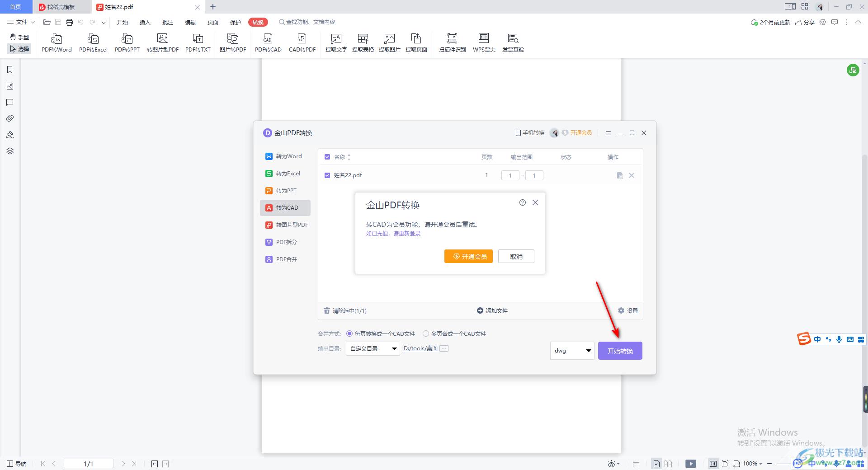
Task: Click the 查找功能 search box
Action: (x=307, y=22)
